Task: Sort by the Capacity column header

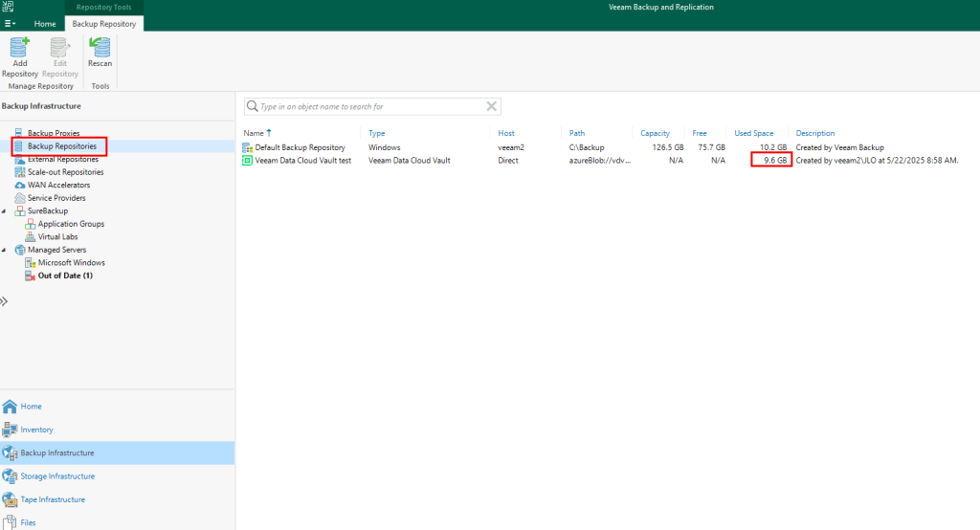Action: click(x=655, y=133)
